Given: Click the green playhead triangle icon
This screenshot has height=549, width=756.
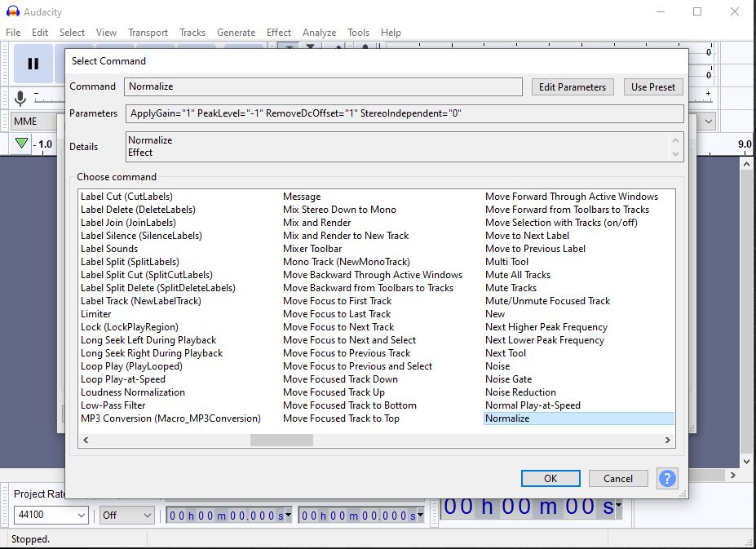Looking at the screenshot, I should click(22, 144).
